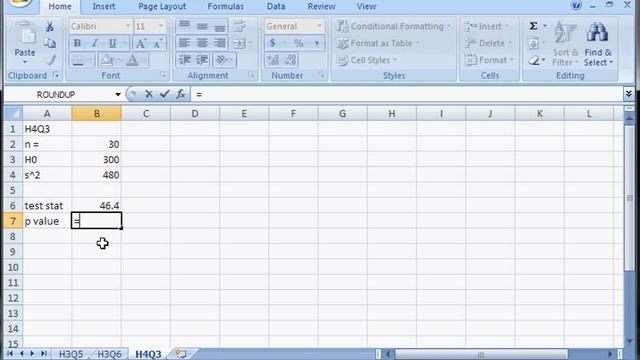Open Cell Styles dropdown
This screenshot has width=640, height=360.
coord(367,60)
